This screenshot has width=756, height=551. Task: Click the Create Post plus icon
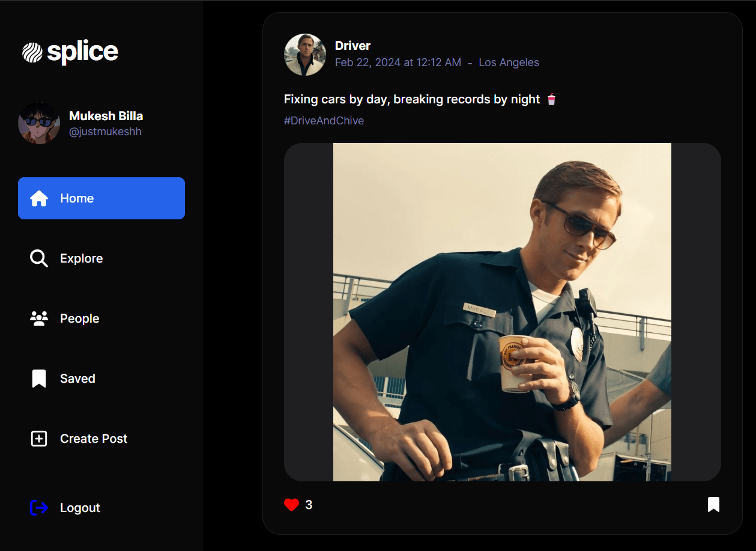coord(39,439)
